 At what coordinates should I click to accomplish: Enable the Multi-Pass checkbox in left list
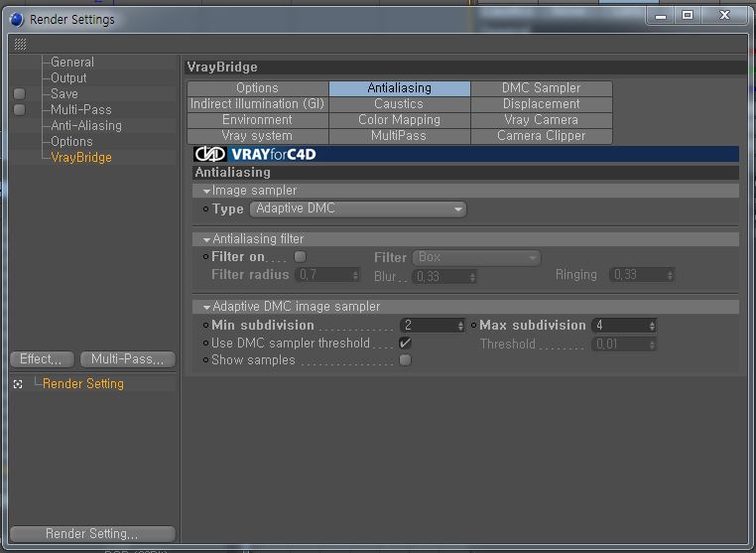(19, 109)
